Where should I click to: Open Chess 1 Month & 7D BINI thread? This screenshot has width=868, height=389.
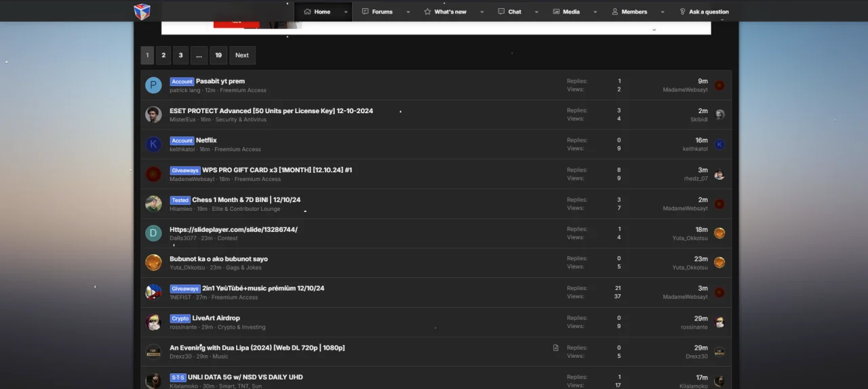[246, 200]
